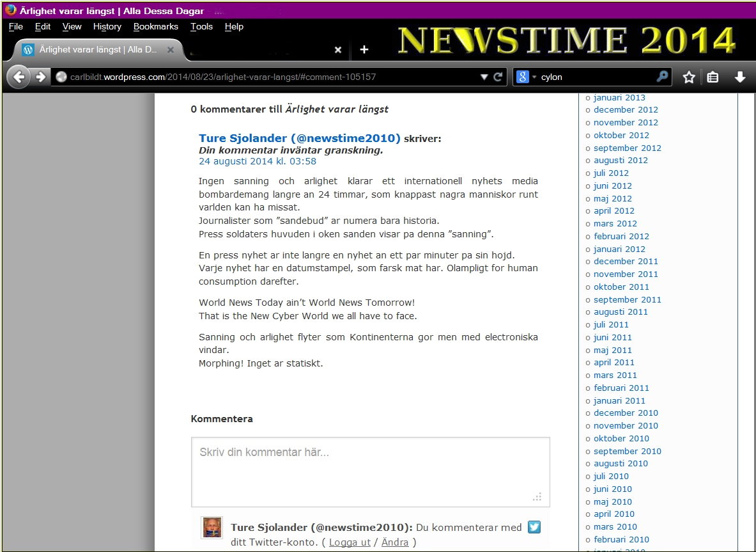Open the september 2012 archive
The width and height of the screenshot is (756, 552).
pos(628,148)
